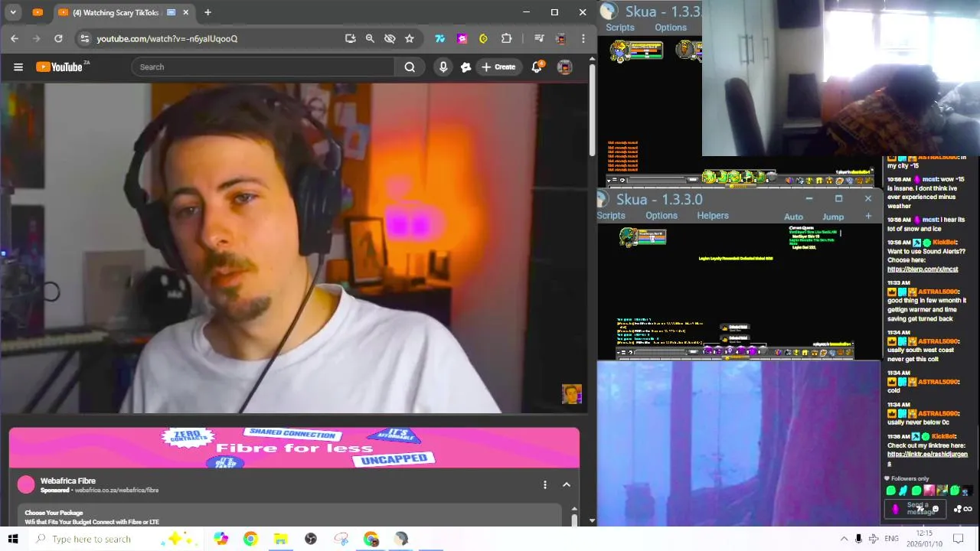980x551 pixels.
Task: Open the linktr.ee link in chat
Action: point(927,458)
